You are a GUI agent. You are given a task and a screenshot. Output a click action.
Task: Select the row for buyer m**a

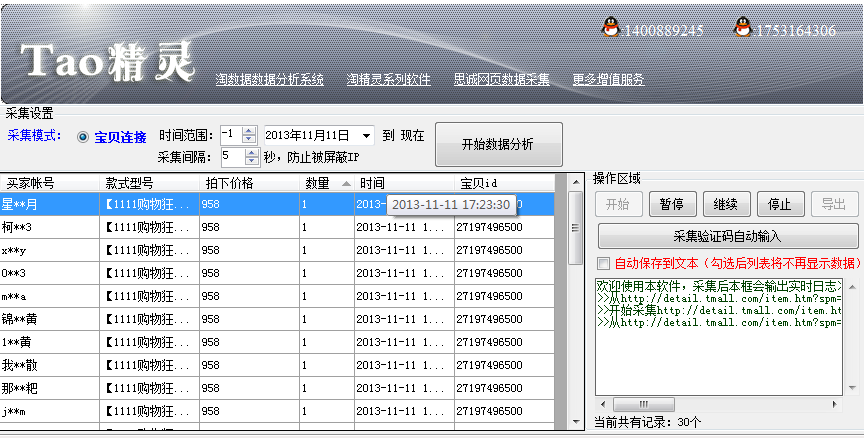pos(278,296)
